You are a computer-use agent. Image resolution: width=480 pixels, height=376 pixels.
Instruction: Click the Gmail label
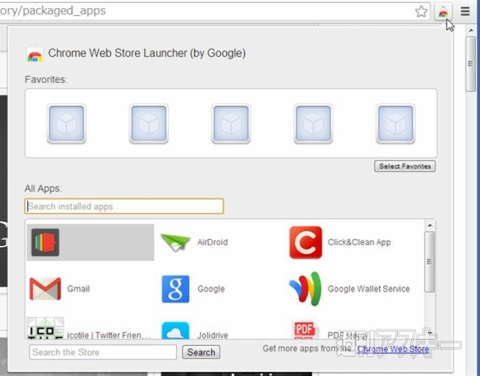click(x=79, y=289)
